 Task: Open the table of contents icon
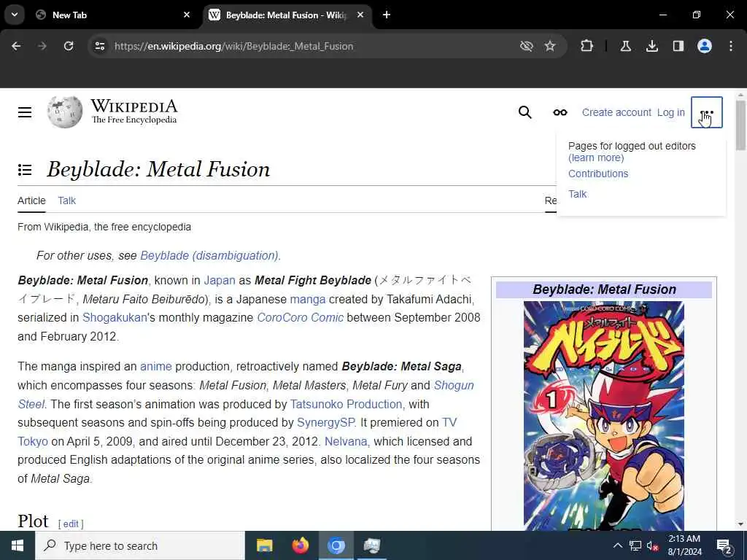click(x=25, y=169)
